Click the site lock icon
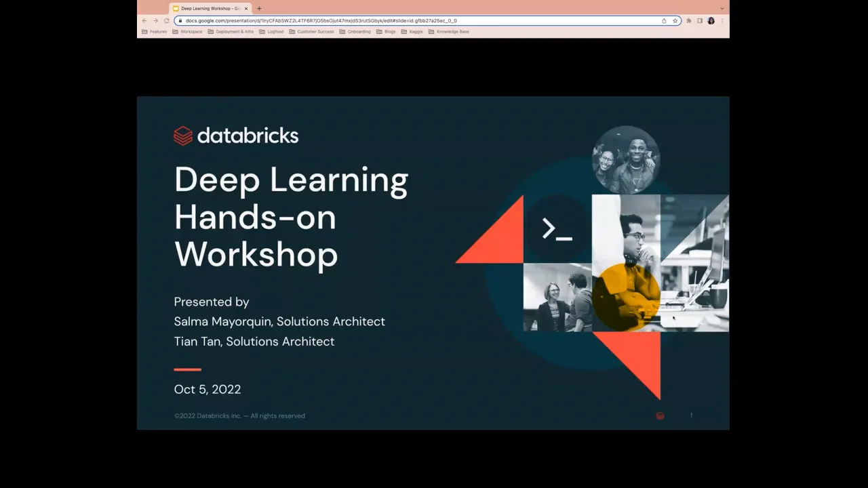 click(180, 20)
